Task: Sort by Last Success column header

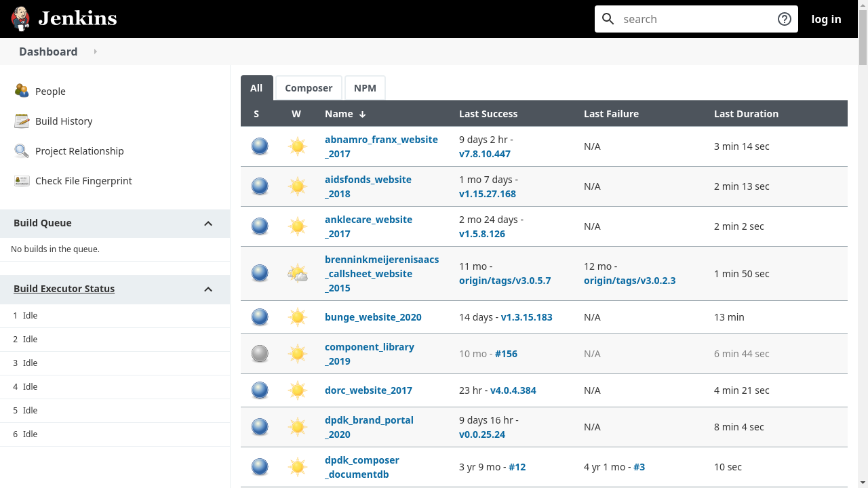Action: pyautogui.click(x=488, y=114)
